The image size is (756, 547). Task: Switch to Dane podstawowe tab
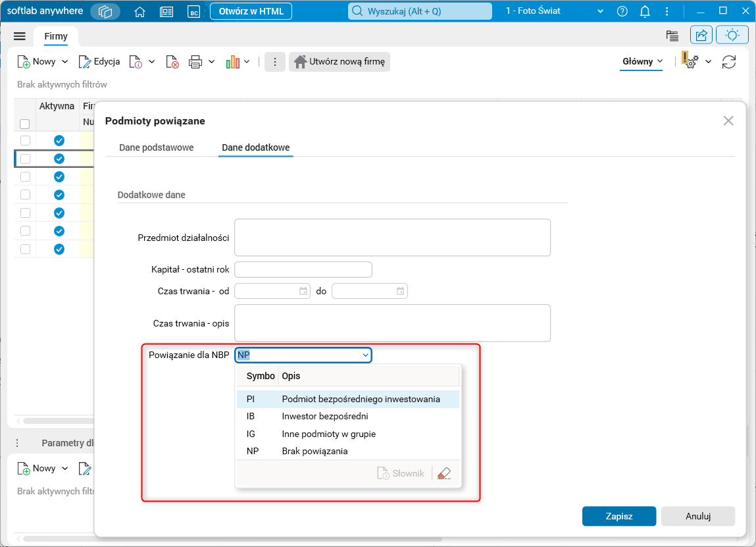click(x=156, y=147)
